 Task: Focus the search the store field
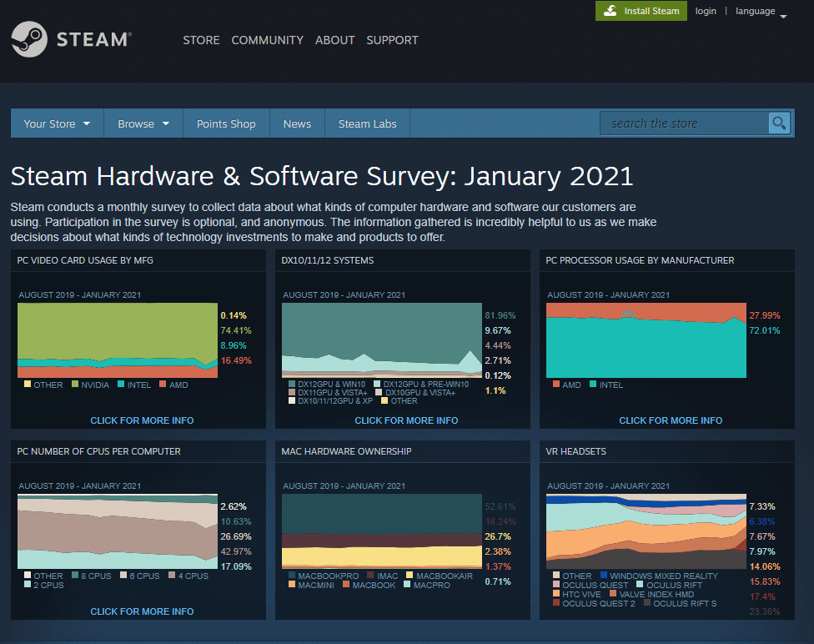[x=684, y=123]
